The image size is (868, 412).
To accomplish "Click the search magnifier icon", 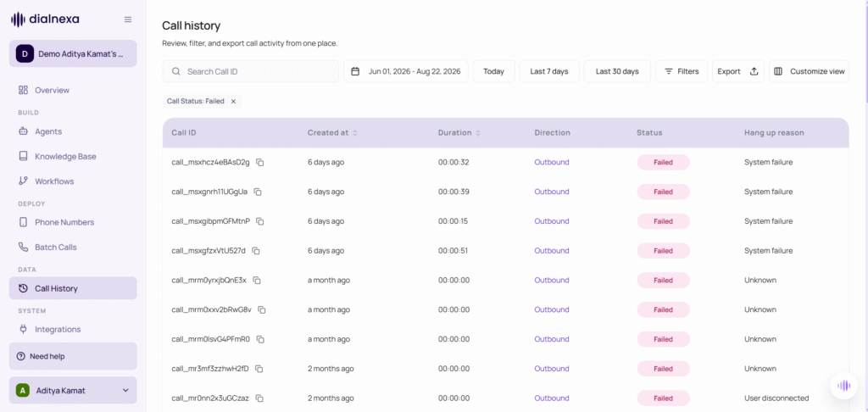I will tap(176, 71).
